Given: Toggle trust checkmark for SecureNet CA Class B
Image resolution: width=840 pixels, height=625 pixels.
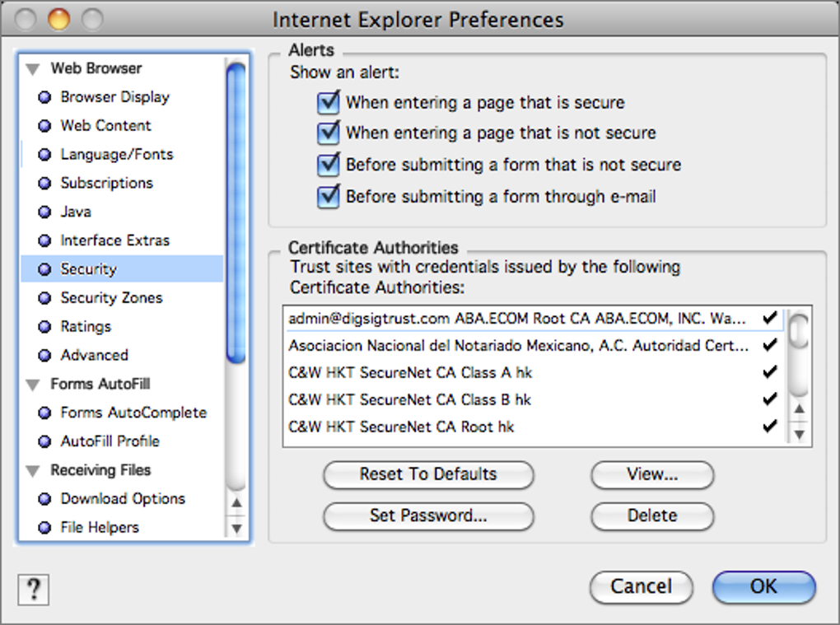Looking at the screenshot, I should coord(770,399).
